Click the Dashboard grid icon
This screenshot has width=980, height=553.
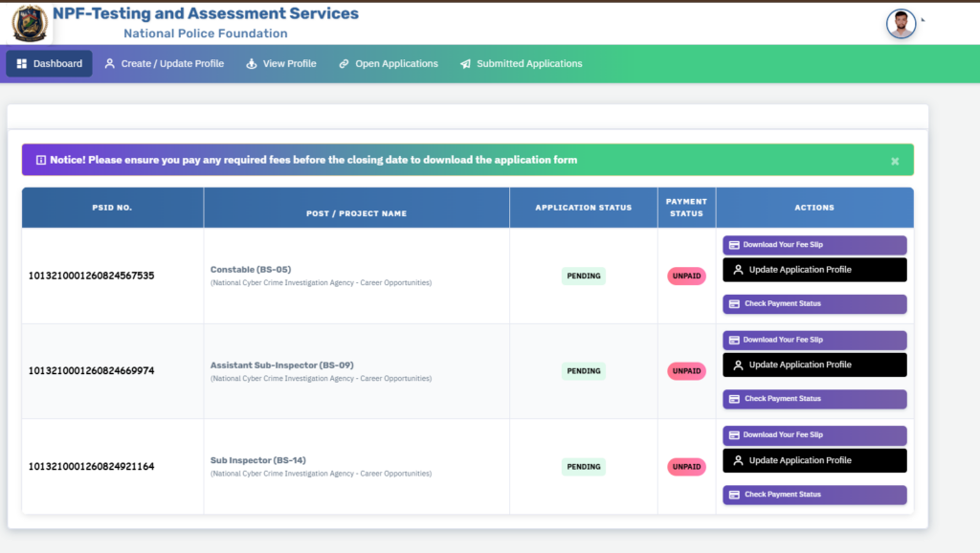click(x=22, y=64)
